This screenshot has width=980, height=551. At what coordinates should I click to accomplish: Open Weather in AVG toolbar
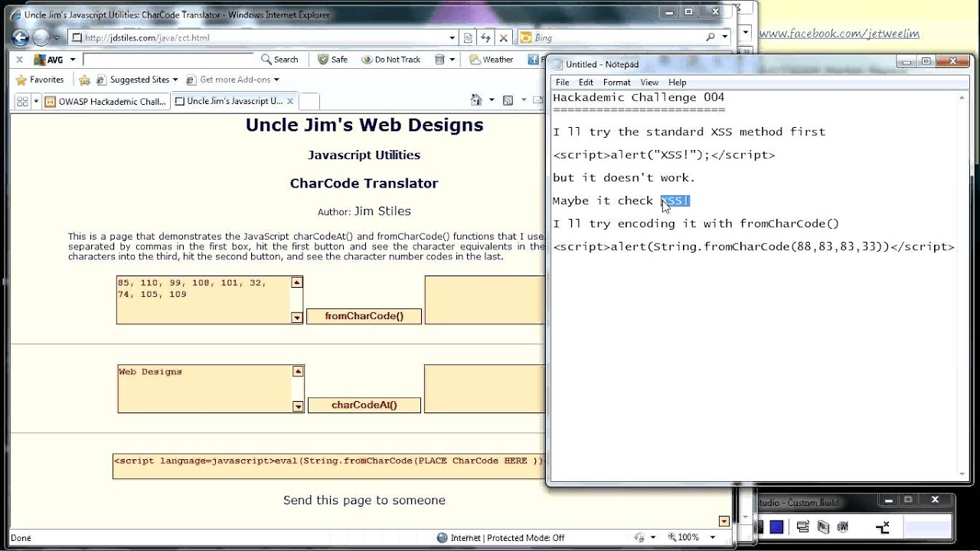491,60
